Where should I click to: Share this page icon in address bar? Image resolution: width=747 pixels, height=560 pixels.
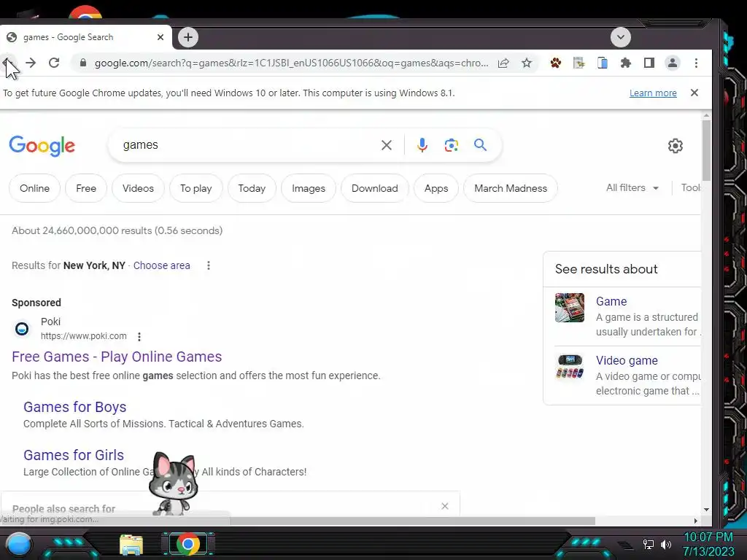coord(503,63)
